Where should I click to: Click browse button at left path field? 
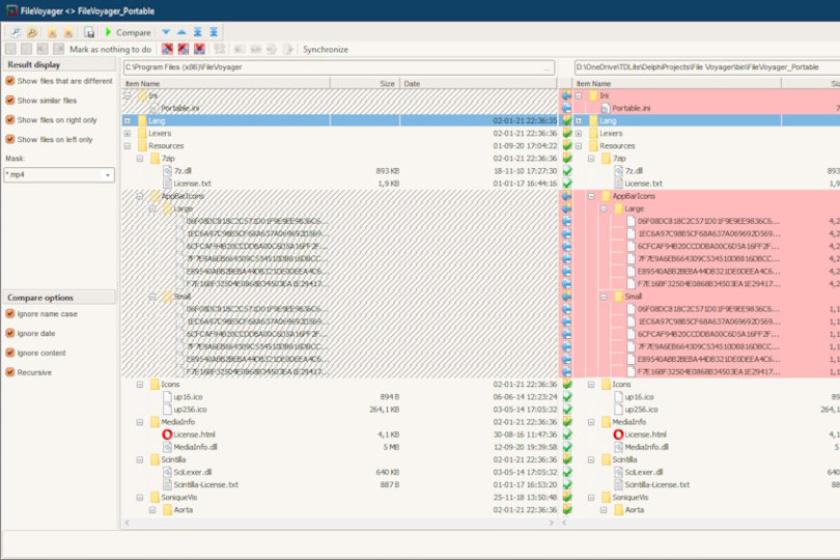(x=549, y=68)
